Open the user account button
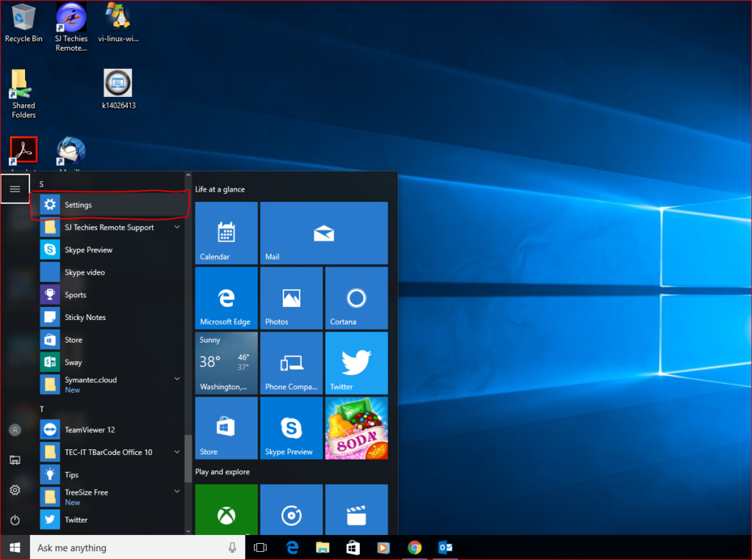 tap(15, 429)
